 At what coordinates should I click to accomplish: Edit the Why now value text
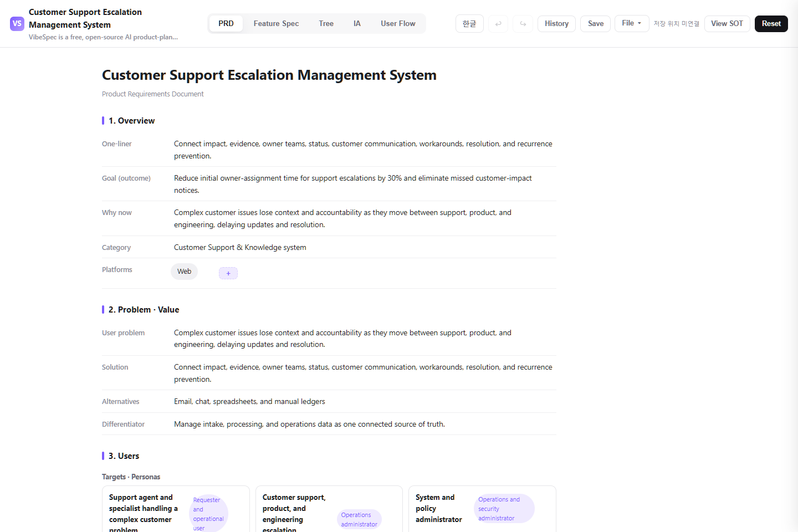343,218
